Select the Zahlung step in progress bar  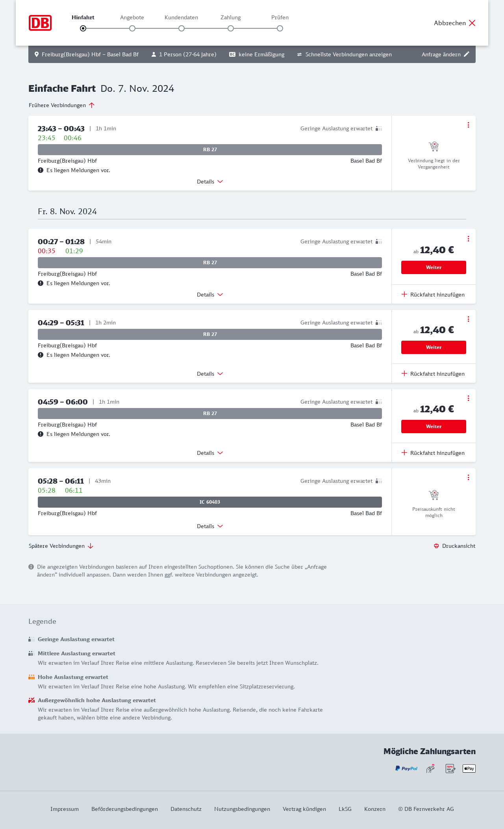[x=231, y=28]
